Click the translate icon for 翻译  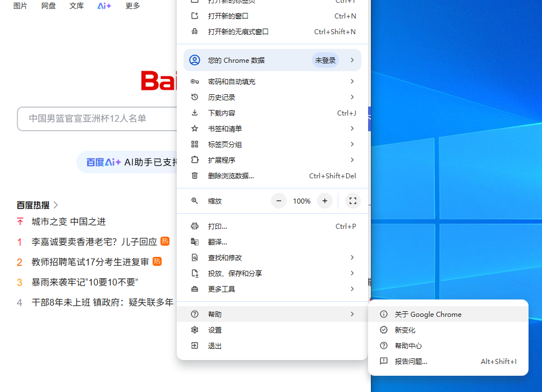pyautogui.click(x=195, y=242)
